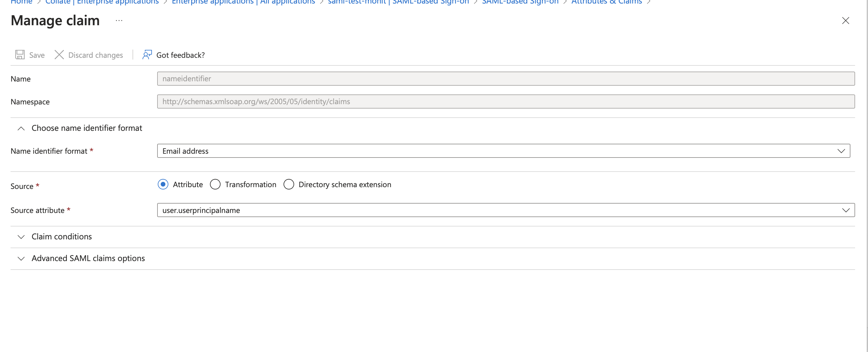
Task: Click the ellipsis menu icon
Action: point(118,21)
